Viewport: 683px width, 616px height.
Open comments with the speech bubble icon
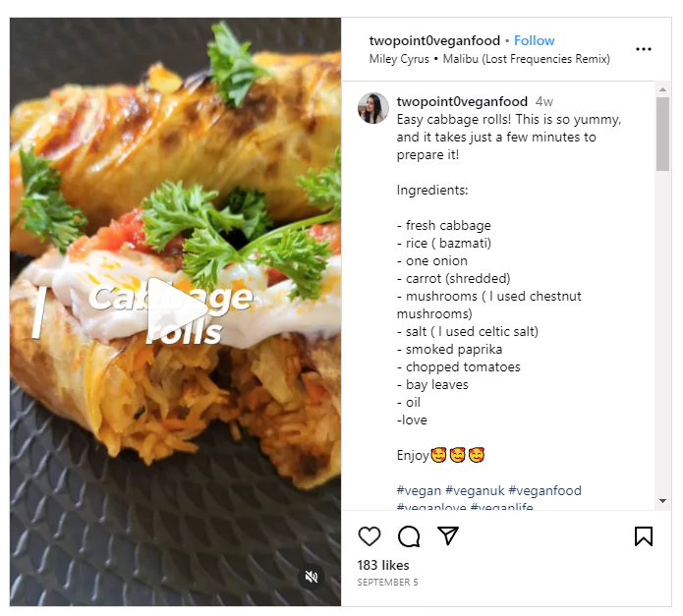409,536
